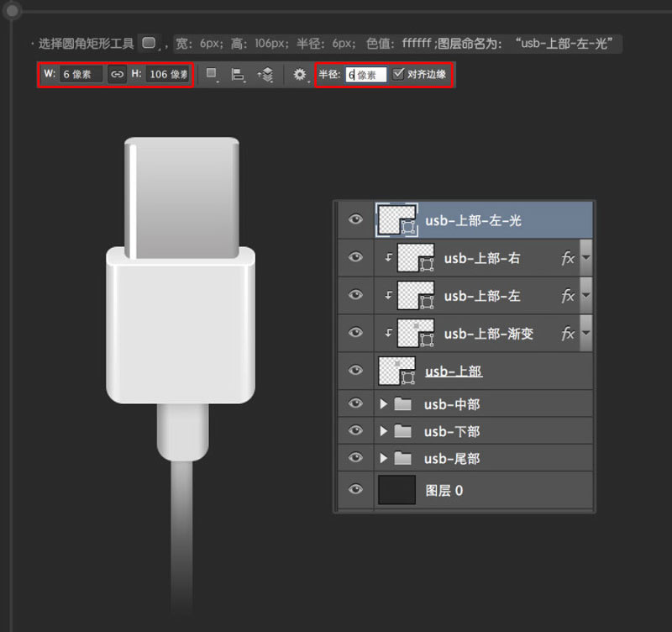Click the 图层 0 layer thumbnail
Image resolution: width=672 pixels, height=632 pixels.
click(396, 488)
